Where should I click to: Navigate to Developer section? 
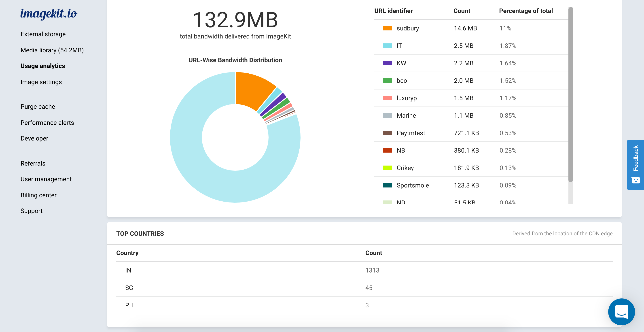[x=34, y=138]
